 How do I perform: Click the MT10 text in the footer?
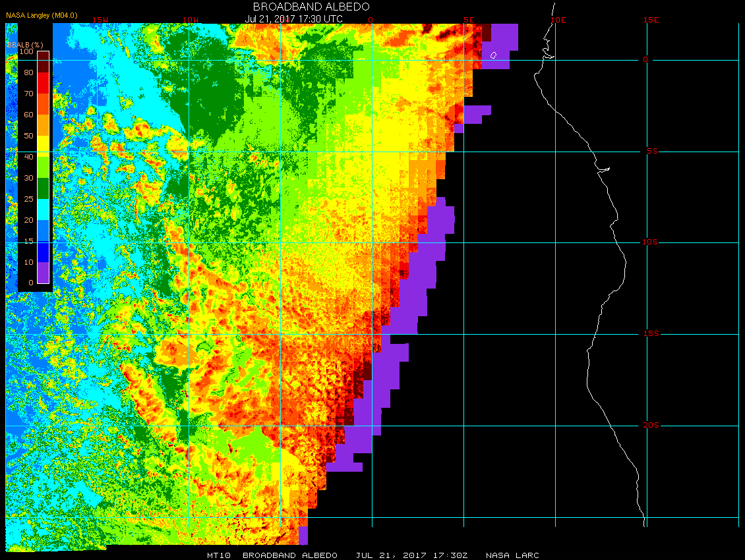(219, 555)
